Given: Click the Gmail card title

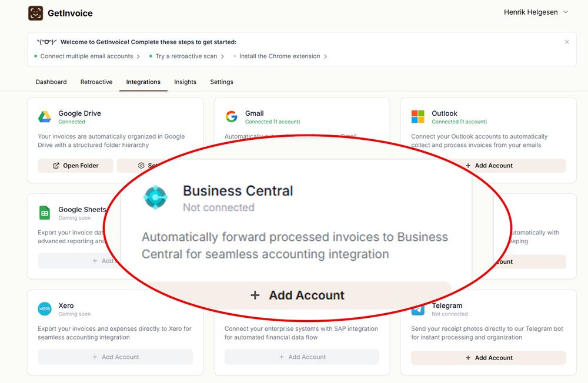Looking at the screenshot, I should 254,113.
